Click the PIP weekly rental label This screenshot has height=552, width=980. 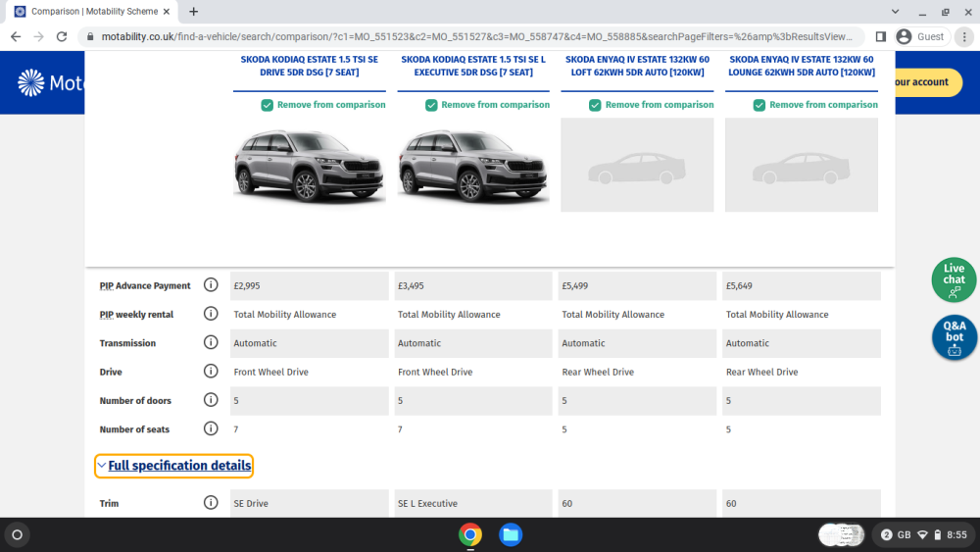point(136,315)
